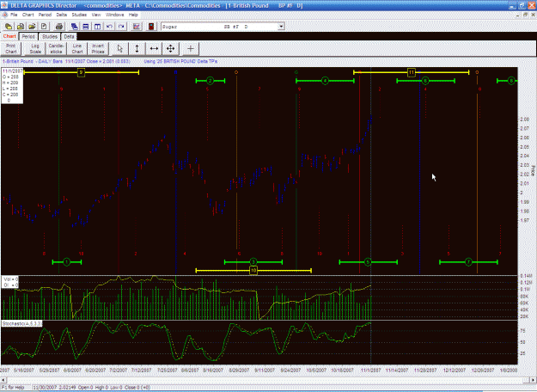Toggle the Line Chart button
The width and height of the screenshot is (537, 392).
click(x=77, y=49)
